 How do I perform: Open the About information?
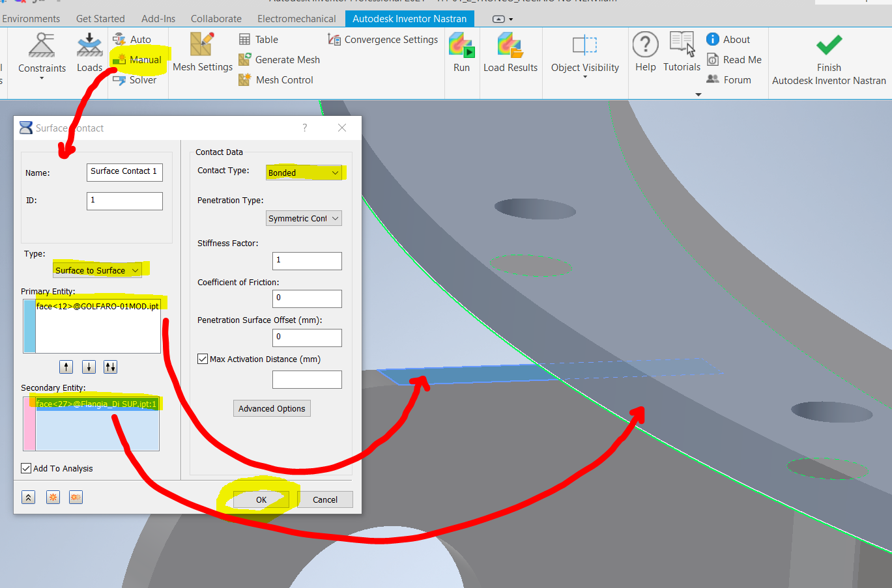click(x=728, y=40)
